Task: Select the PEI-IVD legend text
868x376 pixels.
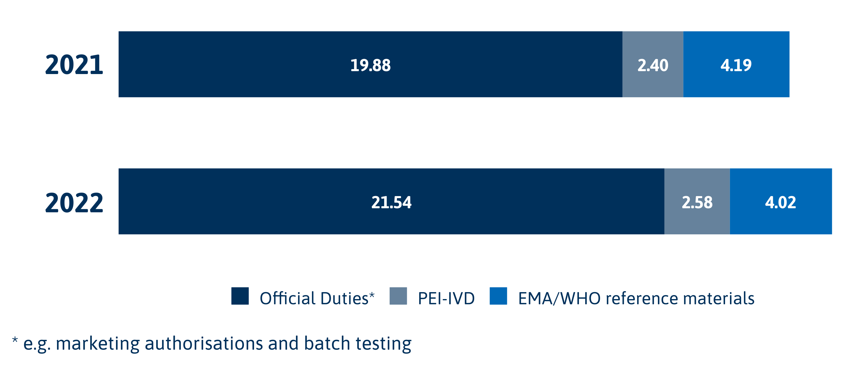Action: [446, 298]
